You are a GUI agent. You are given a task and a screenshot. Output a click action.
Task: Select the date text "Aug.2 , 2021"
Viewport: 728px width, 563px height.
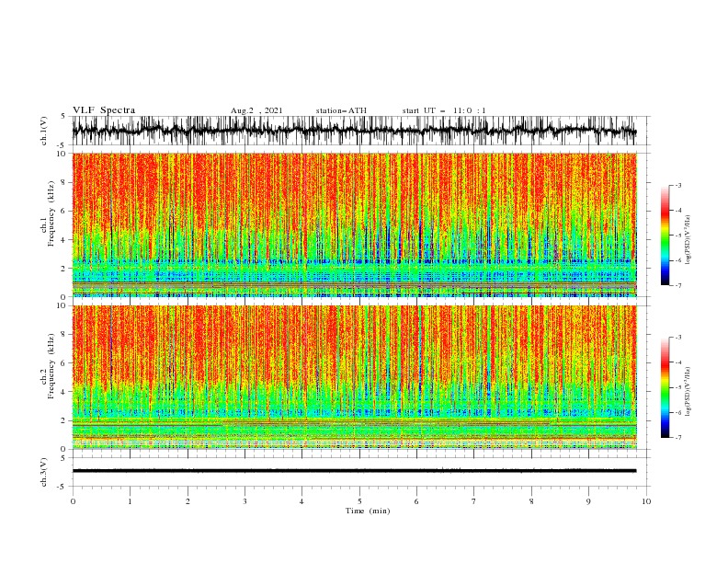click(x=256, y=110)
